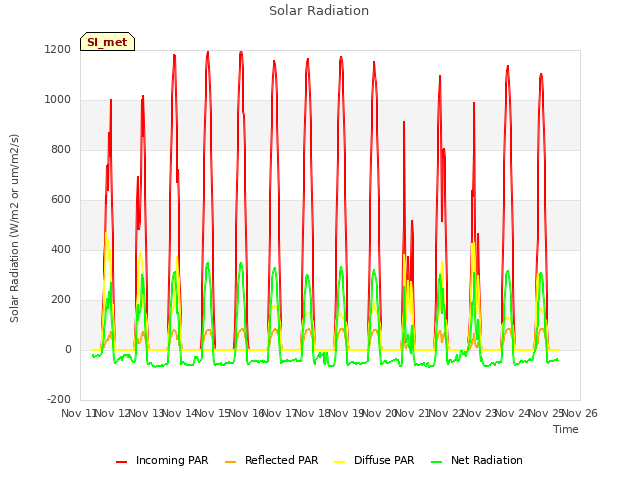The height and width of the screenshot is (480, 640).
Task: Select the Solar Radiation chart title
Action: coord(319,11)
